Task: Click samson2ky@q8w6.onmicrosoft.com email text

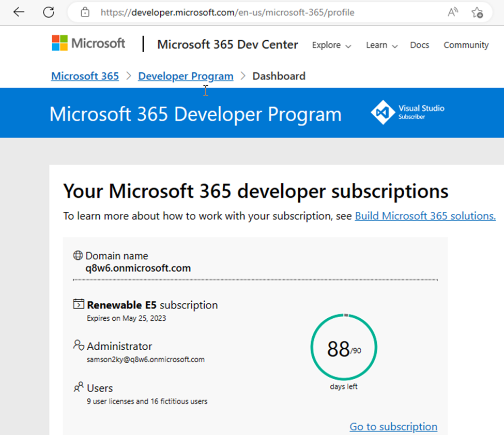Action: (x=146, y=360)
